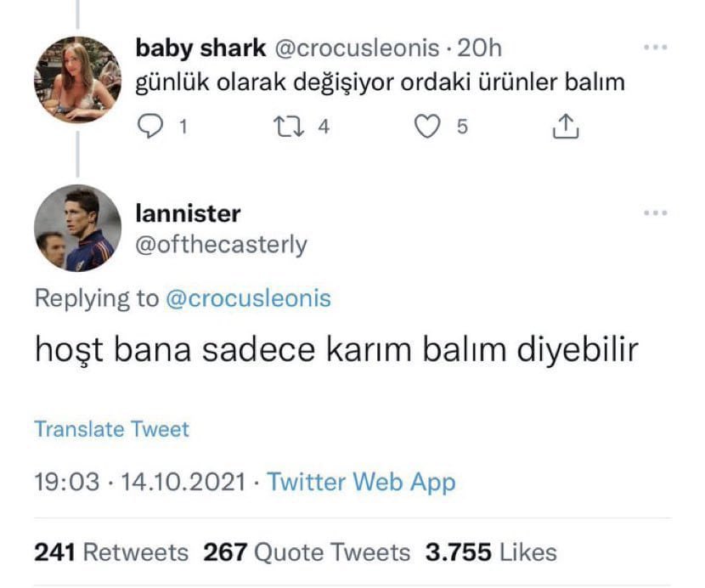Open the @ofthecasterly handle

[x=222, y=245]
